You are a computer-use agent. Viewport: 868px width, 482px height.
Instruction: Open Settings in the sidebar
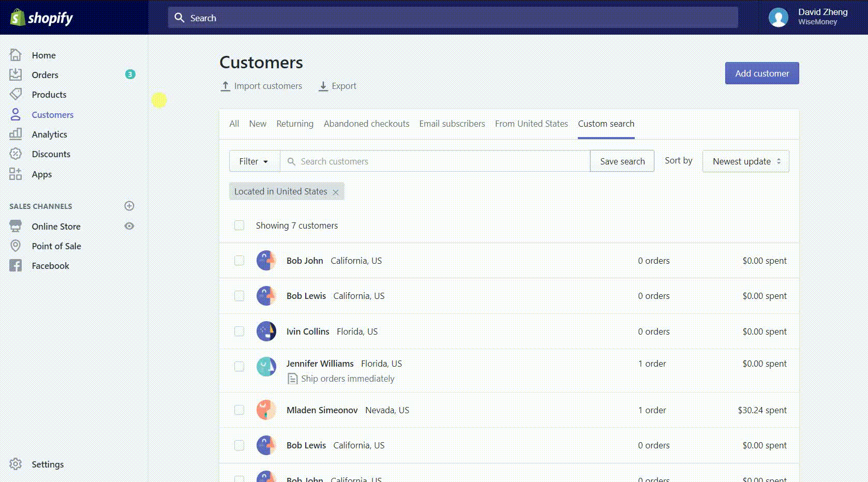click(48, 464)
